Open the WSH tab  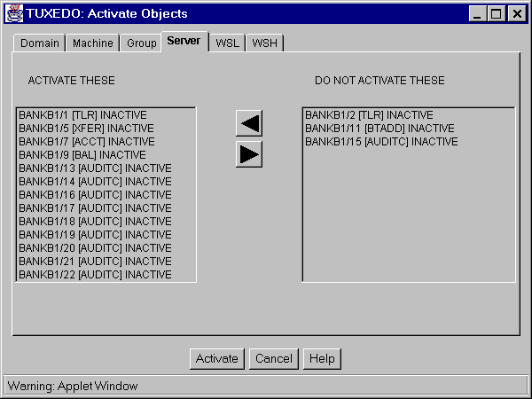(264, 43)
